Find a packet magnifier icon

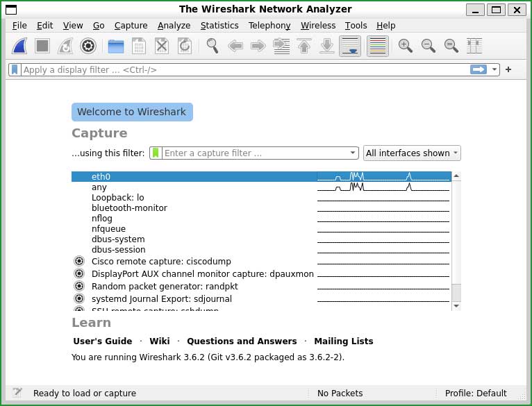point(213,46)
